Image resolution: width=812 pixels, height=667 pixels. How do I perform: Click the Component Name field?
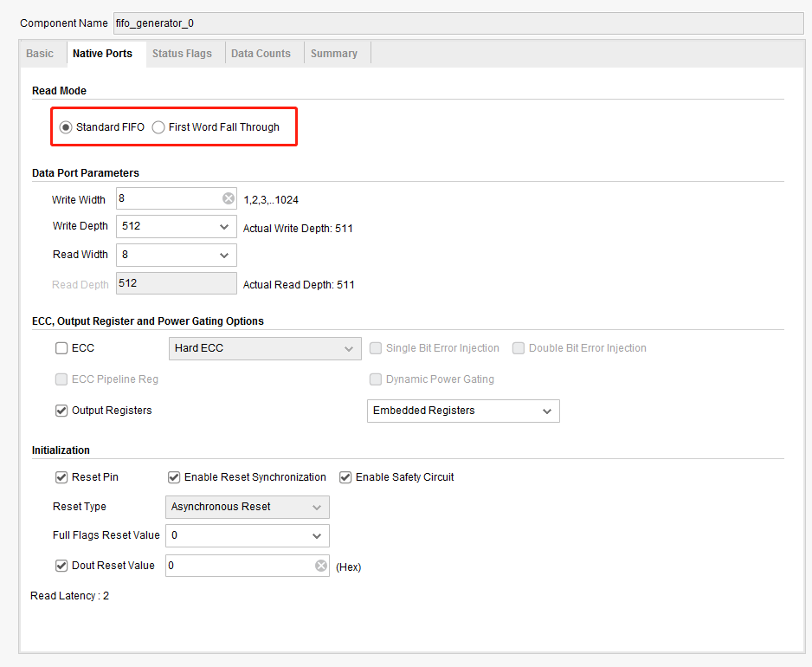[x=458, y=23]
